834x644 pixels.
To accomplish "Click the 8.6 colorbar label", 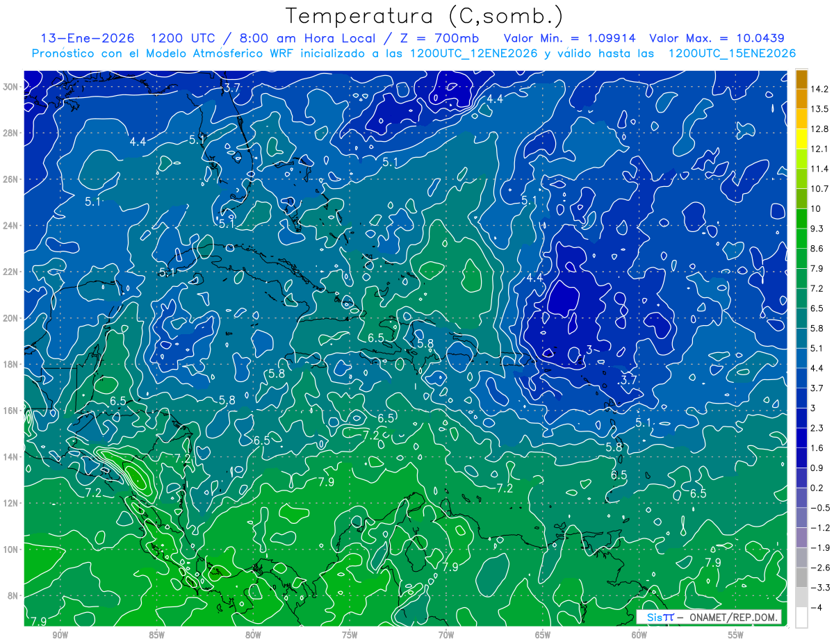I will pyautogui.click(x=819, y=249).
